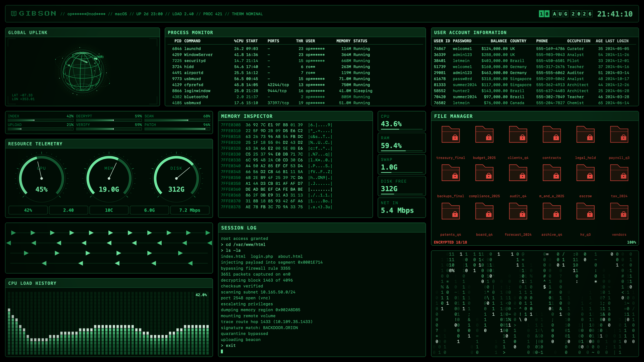644x362 pixels.
Task: Open the budget_2025 locked folder
Action: click(484, 135)
